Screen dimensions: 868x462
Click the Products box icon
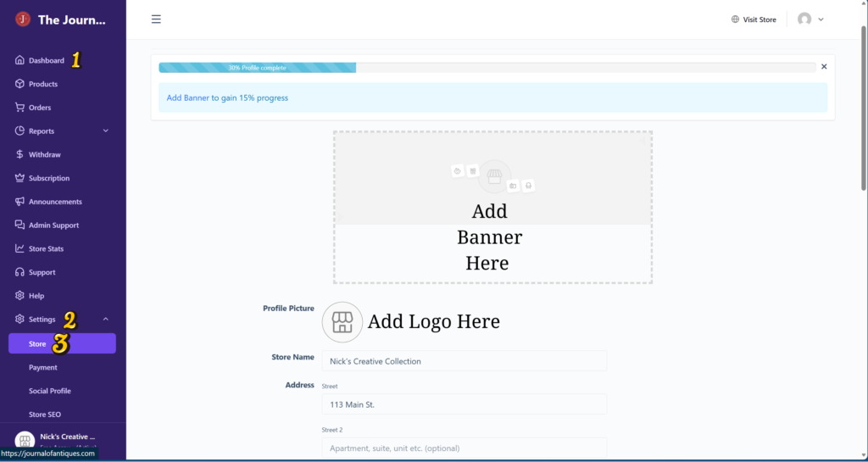click(19, 84)
